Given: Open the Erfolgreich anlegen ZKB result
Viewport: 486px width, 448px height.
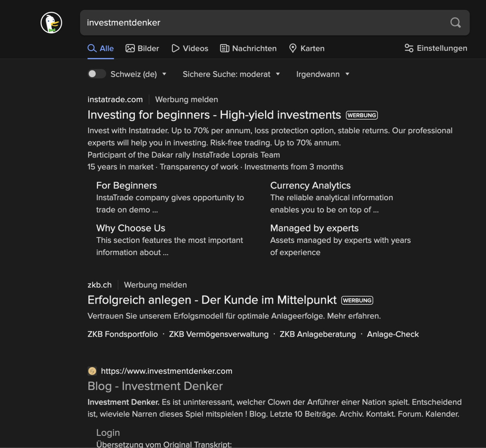Looking at the screenshot, I should click(212, 300).
